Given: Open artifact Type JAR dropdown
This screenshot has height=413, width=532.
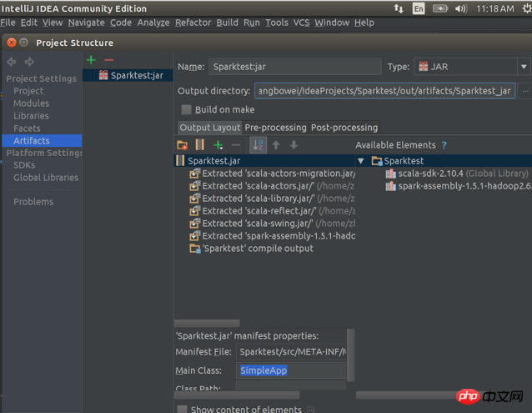Looking at the screenshot, I should pyautogui.click(x=524, y=67).
